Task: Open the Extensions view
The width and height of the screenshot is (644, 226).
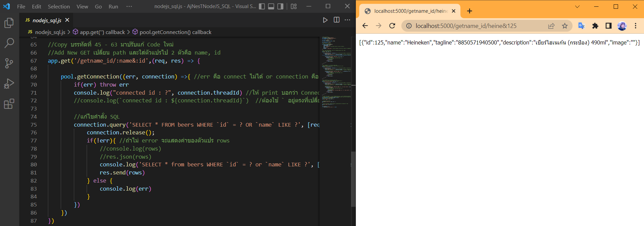Action: [x=9, y=104]
